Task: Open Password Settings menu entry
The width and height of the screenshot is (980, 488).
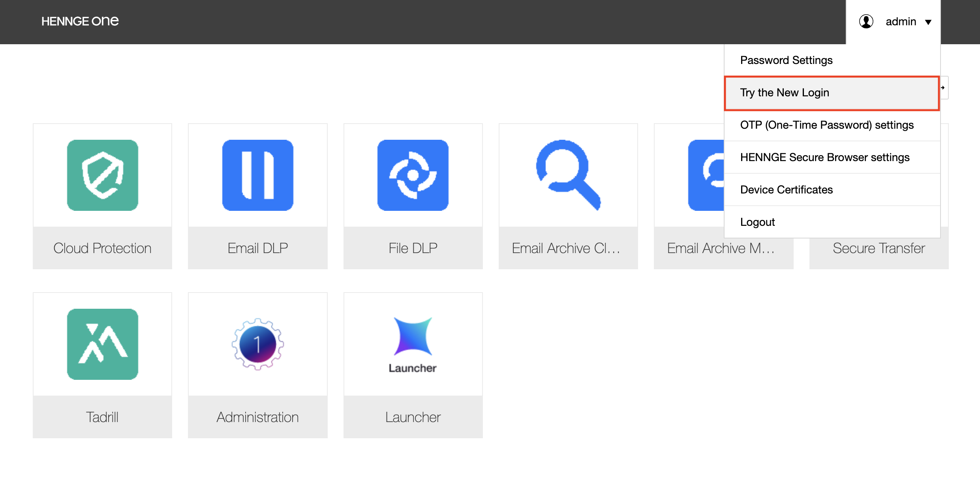Action: tap(832, 60)
